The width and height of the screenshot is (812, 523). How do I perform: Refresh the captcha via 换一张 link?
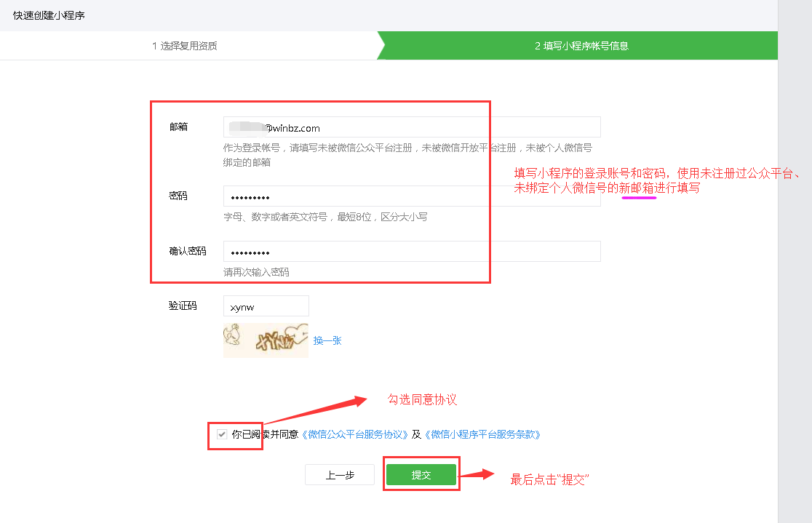click(327, 340)
